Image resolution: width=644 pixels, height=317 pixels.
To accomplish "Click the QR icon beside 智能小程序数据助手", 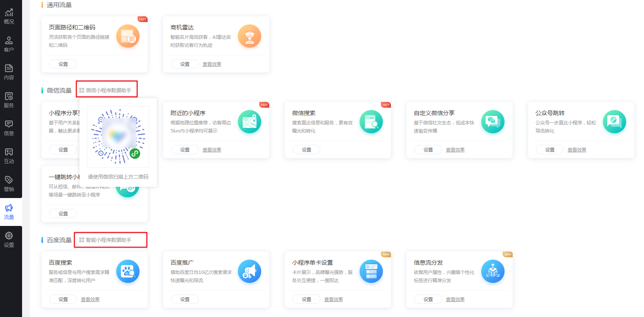I will pyautogui.click(x=82, y=240).
